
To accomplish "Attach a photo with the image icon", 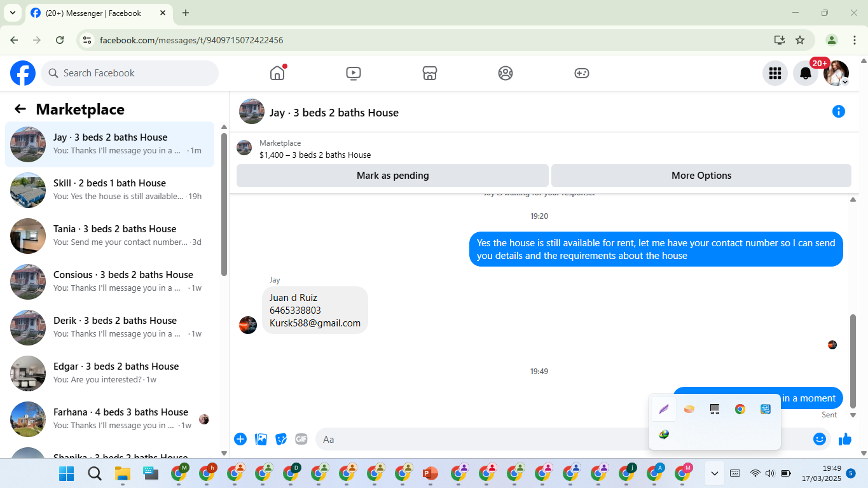I will [261, 439].
